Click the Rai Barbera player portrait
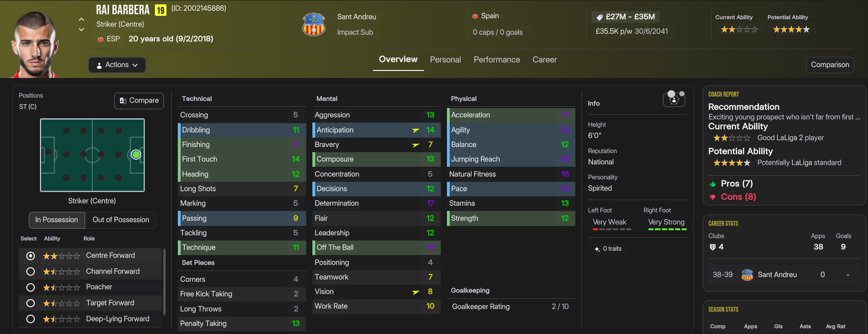This screenshot has height=334, width=868. pyautogui.click(x=35, y=45)
